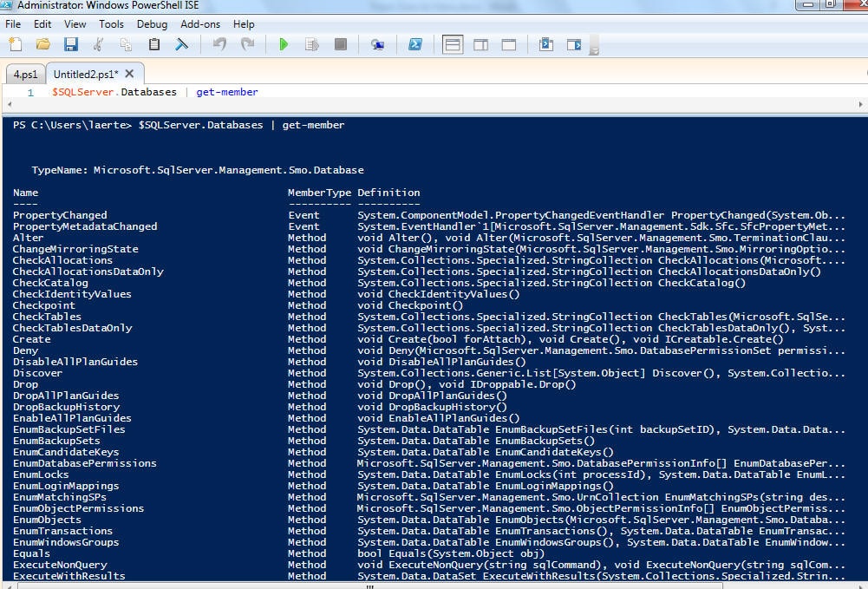Screen dimensions: 868x589
Task: Run script with green play icon
Action: pos(284,44)
